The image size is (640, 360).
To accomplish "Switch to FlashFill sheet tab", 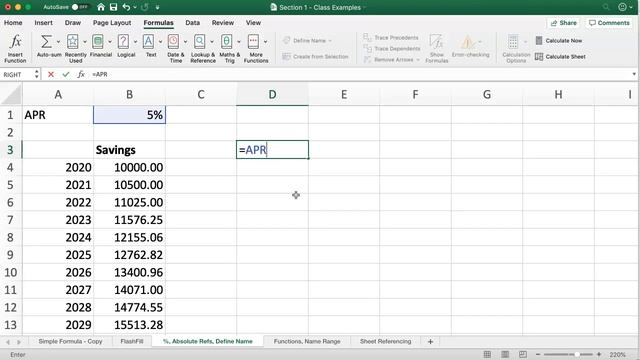I will click(x=132, y=341).
